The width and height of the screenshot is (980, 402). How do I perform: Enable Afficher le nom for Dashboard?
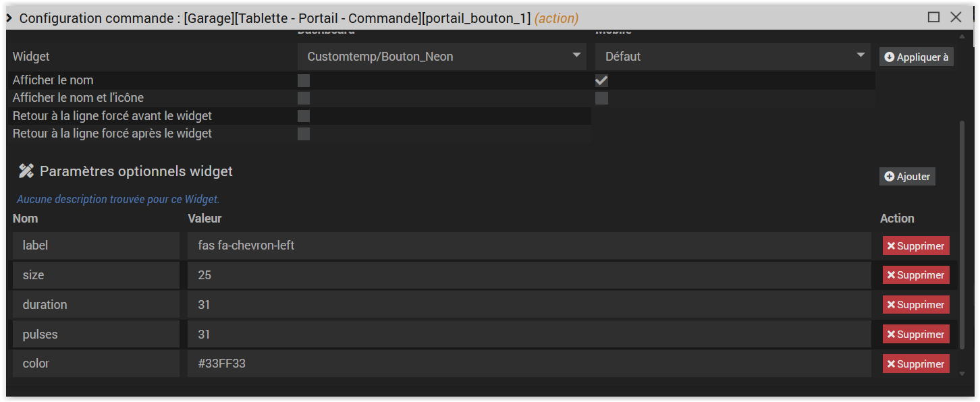click(x=304, y=80)
